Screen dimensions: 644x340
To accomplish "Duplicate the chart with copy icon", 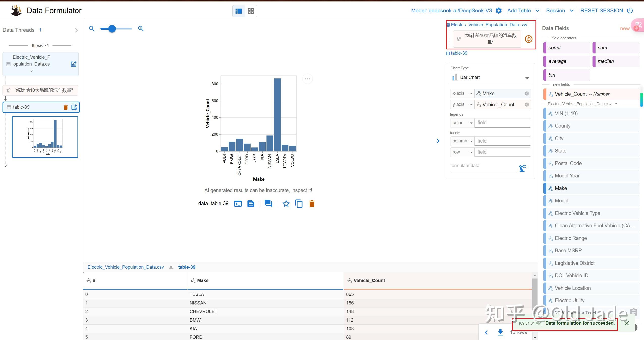I will click(299, 204).
